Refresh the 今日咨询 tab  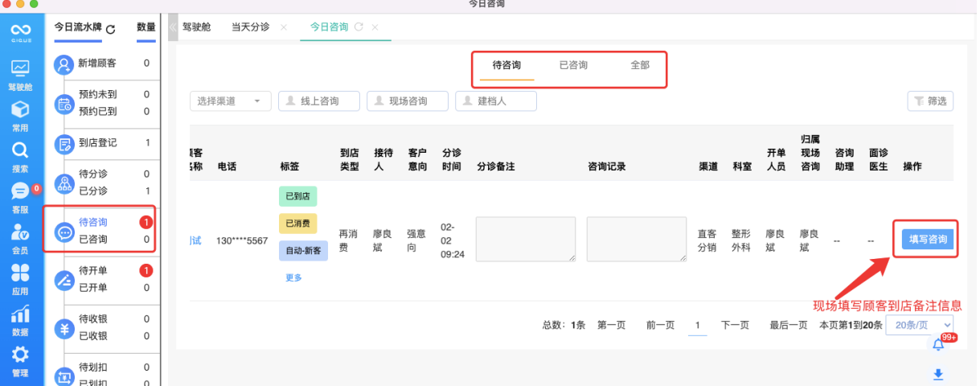tap(359, 27)
